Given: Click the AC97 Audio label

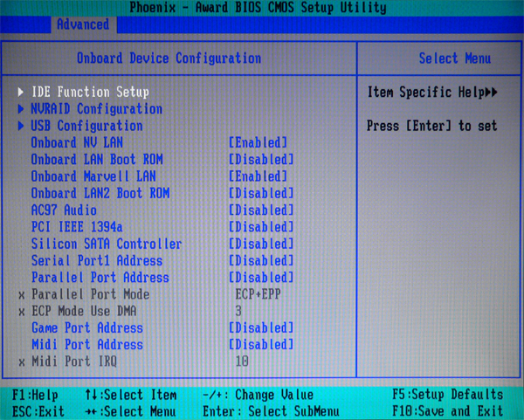Looking at the screenshot, I should click(x=64, y=210).
